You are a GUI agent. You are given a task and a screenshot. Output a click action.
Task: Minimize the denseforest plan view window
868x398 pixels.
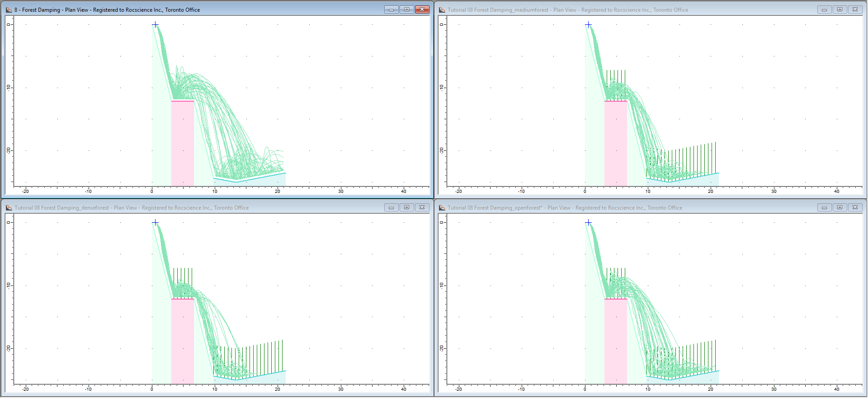(x=391, y=207)
